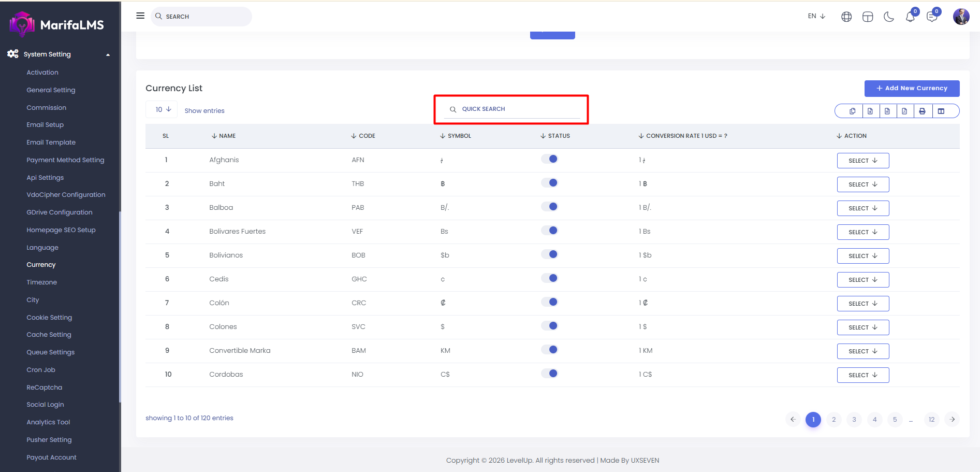Viewport: 980px width, 472px height.
Task: Export currency list as PDF
Action: click(904, 111)
